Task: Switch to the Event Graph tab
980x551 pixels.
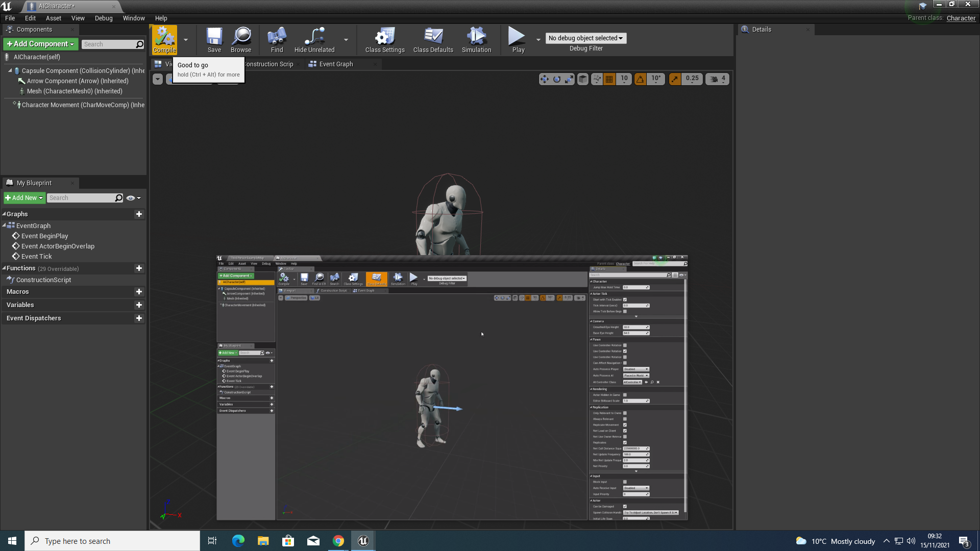Action: coord(336,64)
